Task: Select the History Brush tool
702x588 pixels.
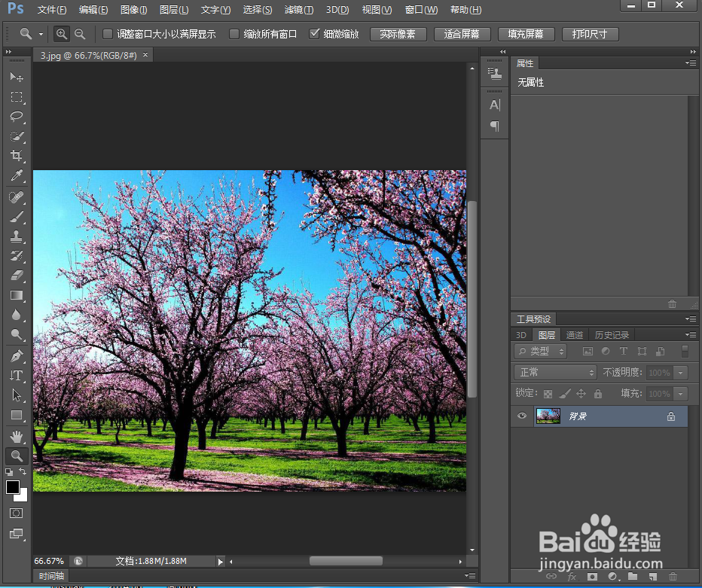Action: 17,256
